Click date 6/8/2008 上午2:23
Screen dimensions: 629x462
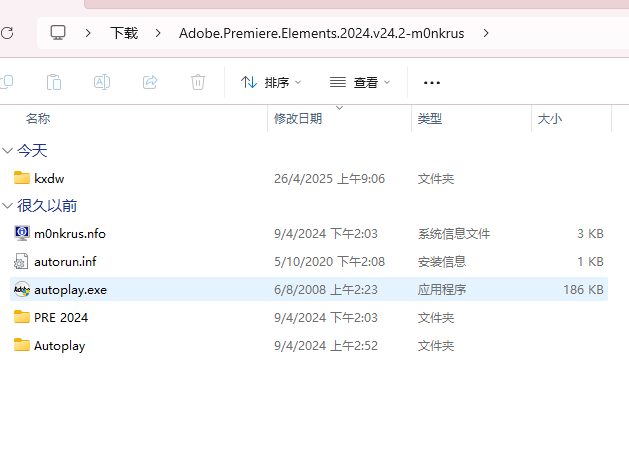click(x=326, y=290)
